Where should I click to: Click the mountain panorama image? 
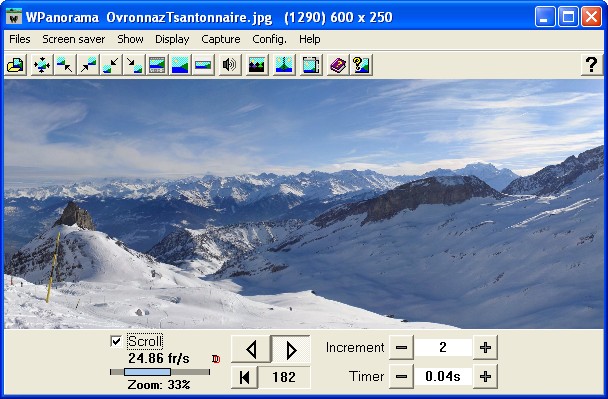pos(304,204)
